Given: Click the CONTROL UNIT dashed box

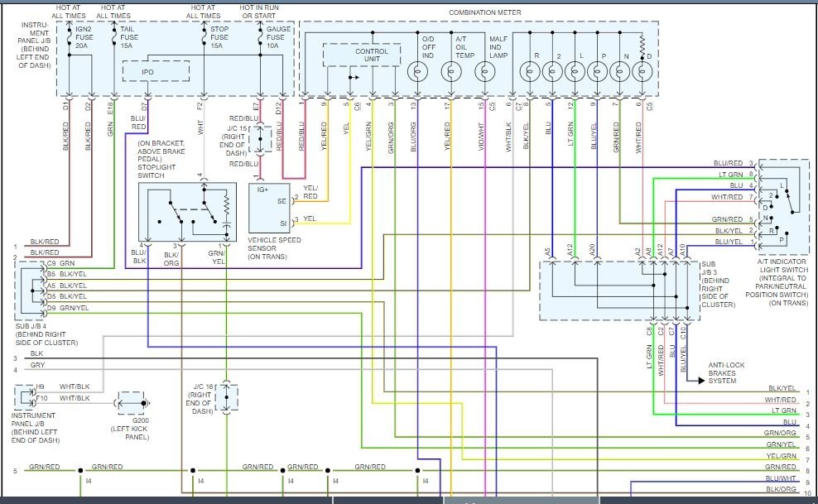Looking at the screenshot, I should coord(362,55).
